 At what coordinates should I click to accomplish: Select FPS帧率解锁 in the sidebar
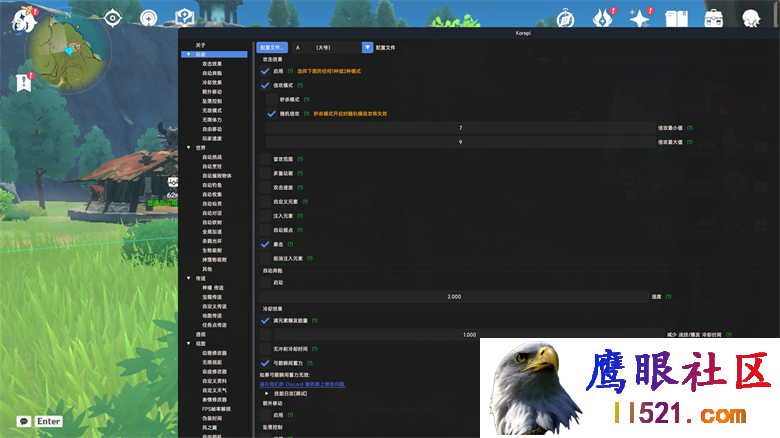[216, 409]
